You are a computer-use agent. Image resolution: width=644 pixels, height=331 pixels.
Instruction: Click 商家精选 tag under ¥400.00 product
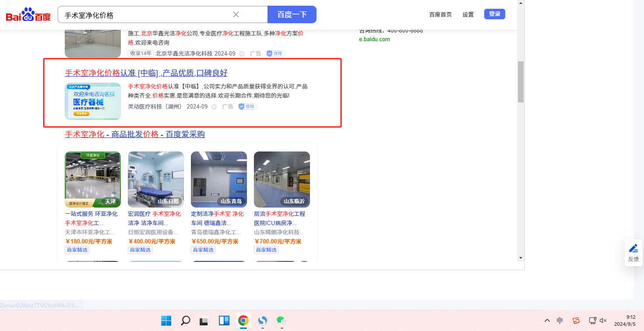coord(140,250)
